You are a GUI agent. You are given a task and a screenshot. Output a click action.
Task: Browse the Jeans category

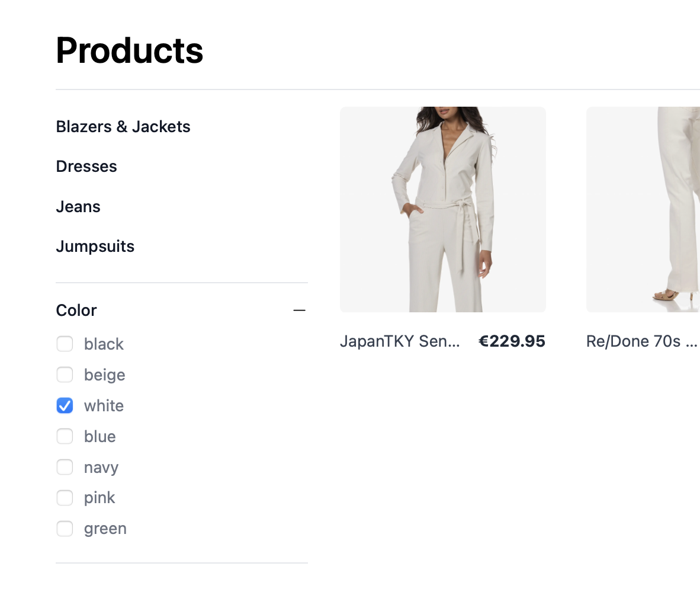pos(78,207)
